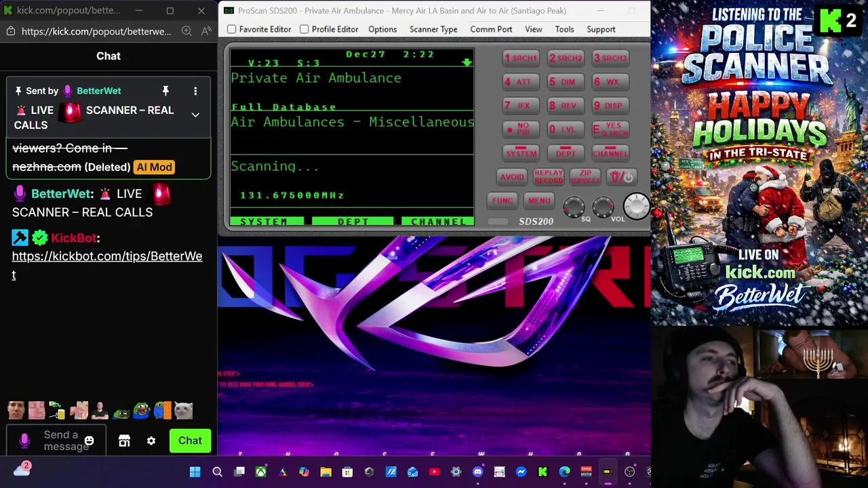Click the scanner light/power button
The image size is (868, 488).
(x=622, y=178)
